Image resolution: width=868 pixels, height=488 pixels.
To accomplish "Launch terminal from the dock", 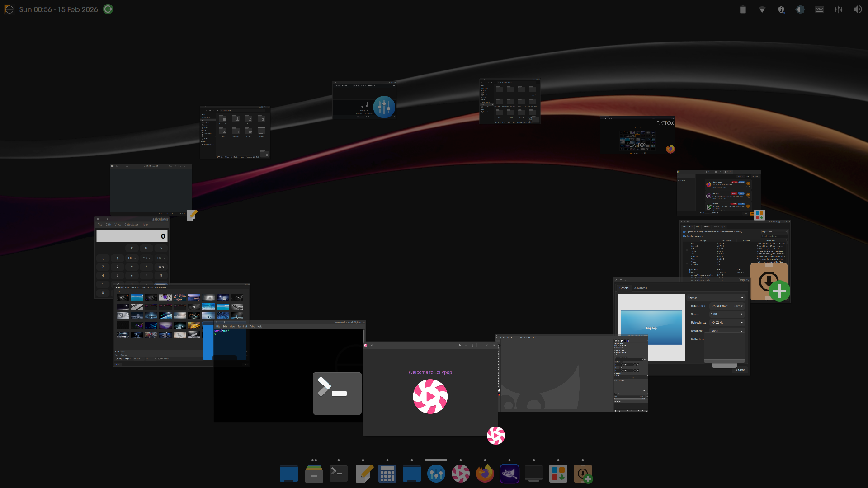I will tap(339, 474).
